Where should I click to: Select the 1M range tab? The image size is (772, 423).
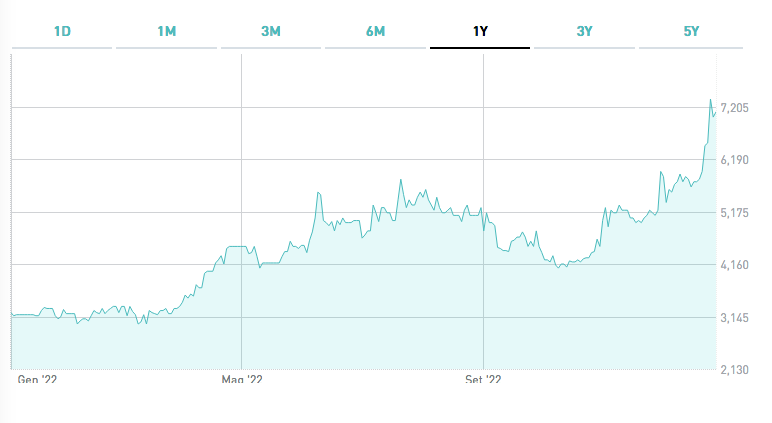coord(167,31)
